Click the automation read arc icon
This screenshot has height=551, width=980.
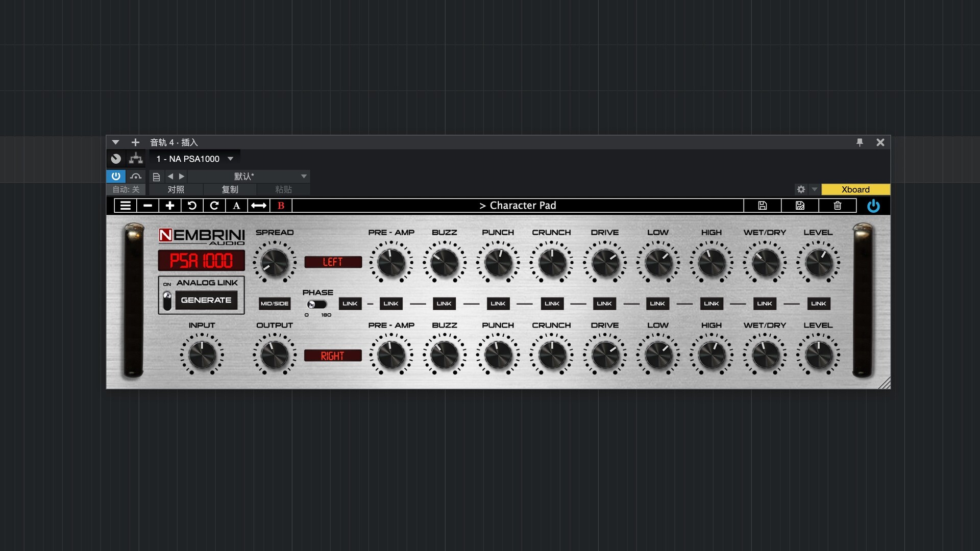(135, 177)
